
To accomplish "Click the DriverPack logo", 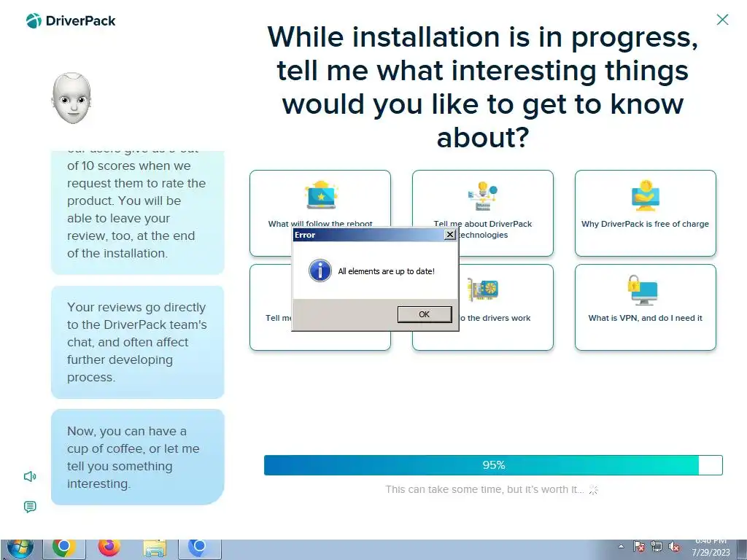I will tap(71, 20).
